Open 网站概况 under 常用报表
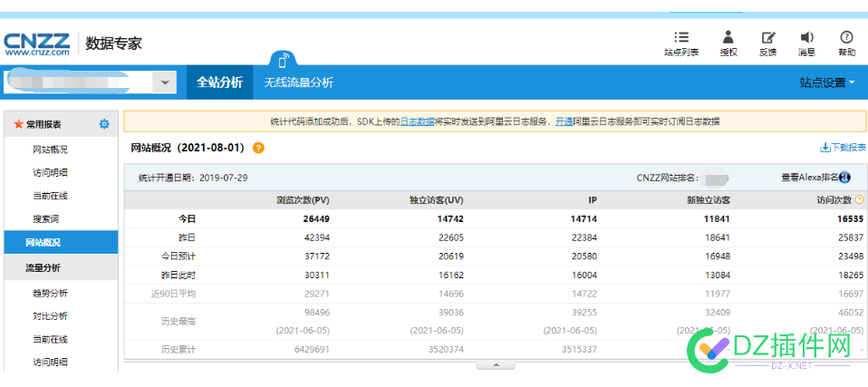 pos(51,150)
